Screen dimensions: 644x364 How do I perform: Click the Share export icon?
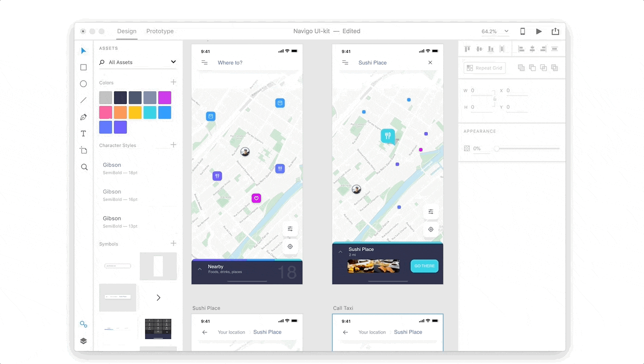tap(555, 31)
